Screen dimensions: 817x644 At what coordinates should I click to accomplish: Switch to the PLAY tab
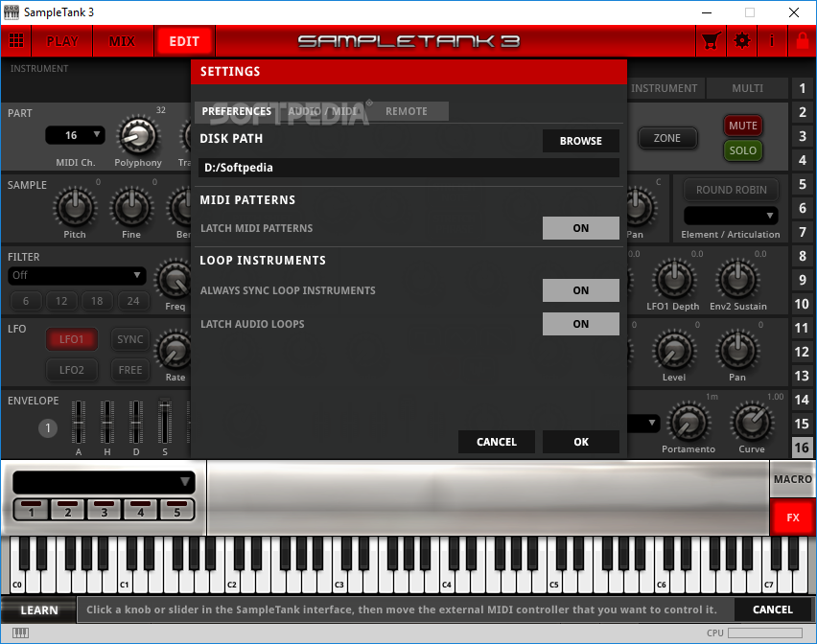[x=62, y=41]
